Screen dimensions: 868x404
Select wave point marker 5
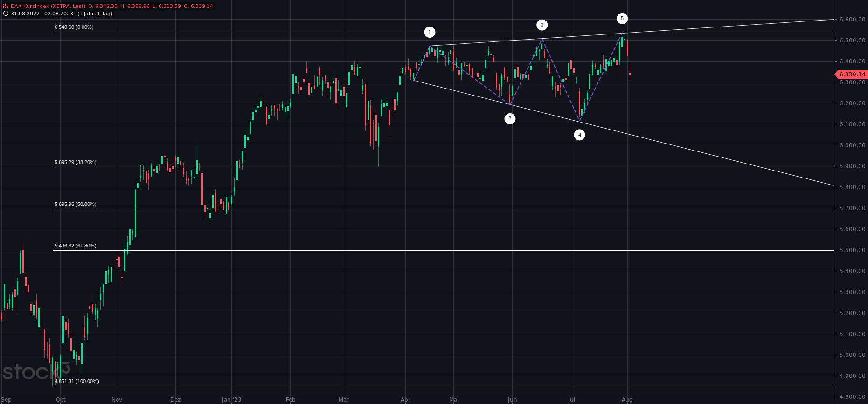click(622, 19)
